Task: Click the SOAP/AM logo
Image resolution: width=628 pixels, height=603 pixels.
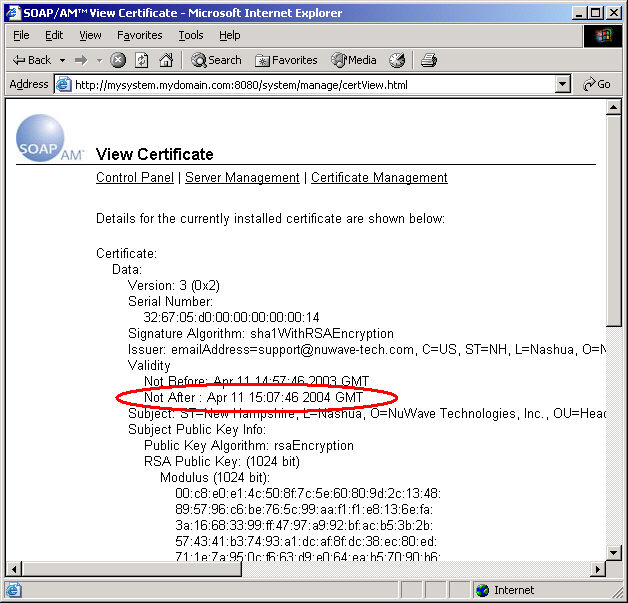Action: 43,140
